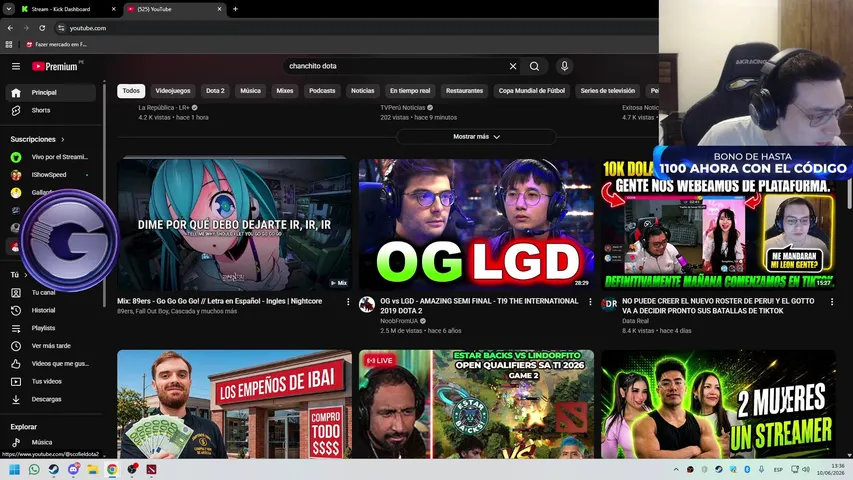853x480 pixels.
Task: Open options menu for Data Real video
Action: (x=832, y=301)
